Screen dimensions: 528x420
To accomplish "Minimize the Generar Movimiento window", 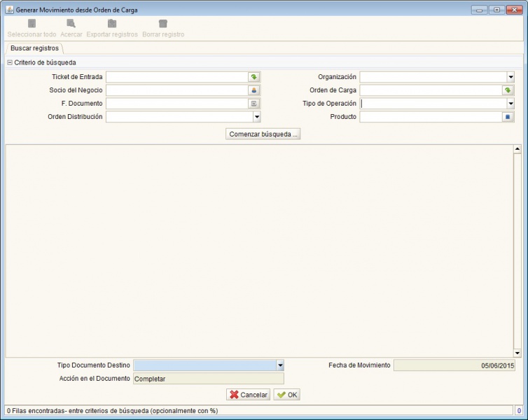I will (479, 10).
